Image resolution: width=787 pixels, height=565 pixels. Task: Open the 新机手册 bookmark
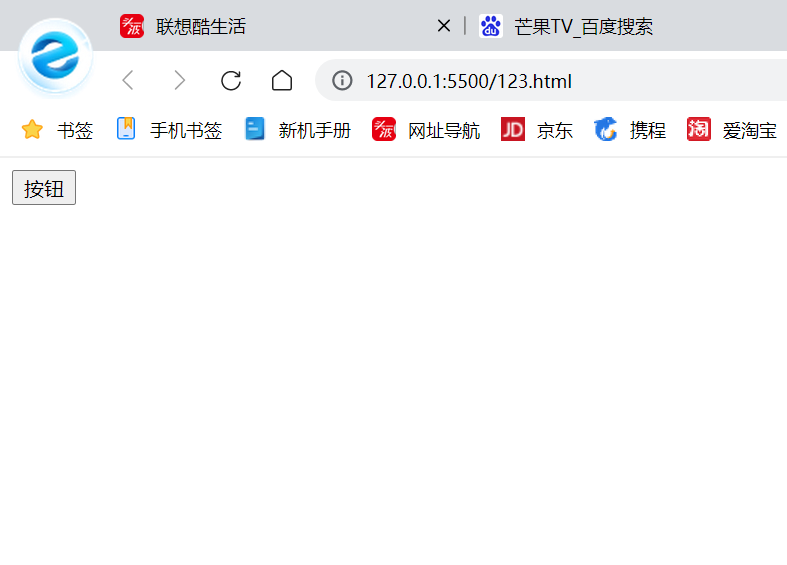298,129
